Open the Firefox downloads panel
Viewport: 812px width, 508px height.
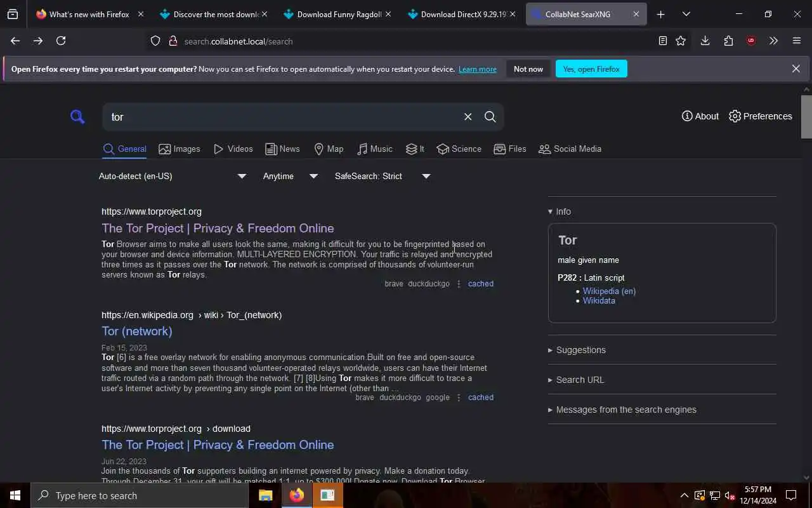(705, 41)
